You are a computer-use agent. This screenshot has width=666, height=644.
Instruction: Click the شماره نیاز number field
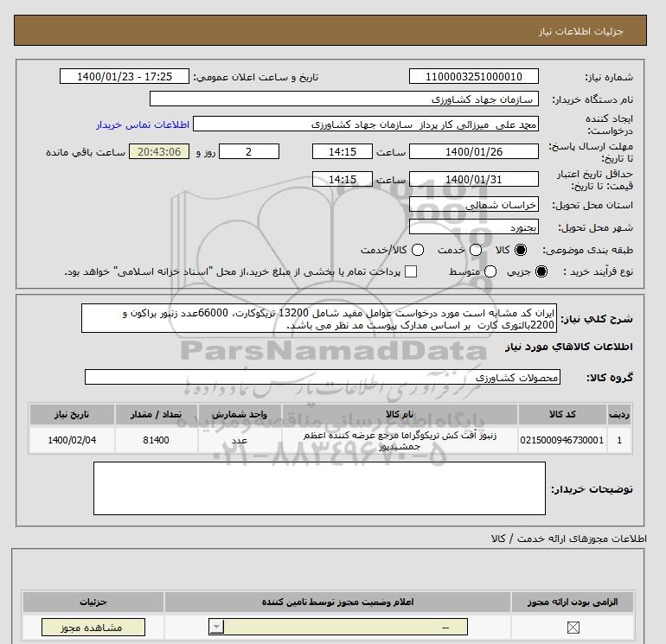474,76
